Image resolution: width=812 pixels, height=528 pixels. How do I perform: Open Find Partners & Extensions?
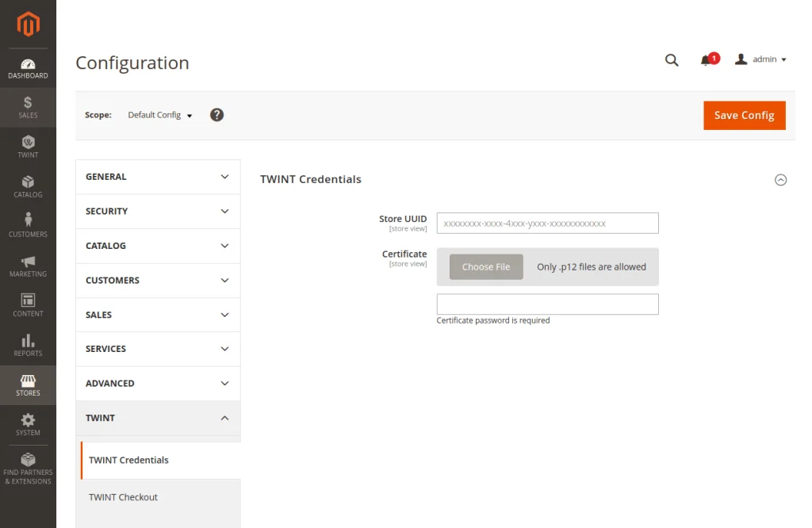(x=28, y=469)
